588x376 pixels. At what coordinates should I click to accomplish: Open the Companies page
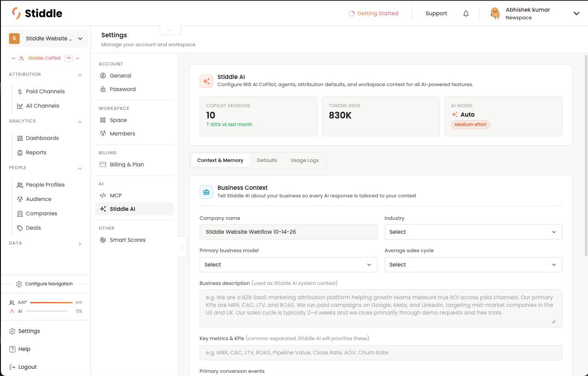[x=41, y=214]
